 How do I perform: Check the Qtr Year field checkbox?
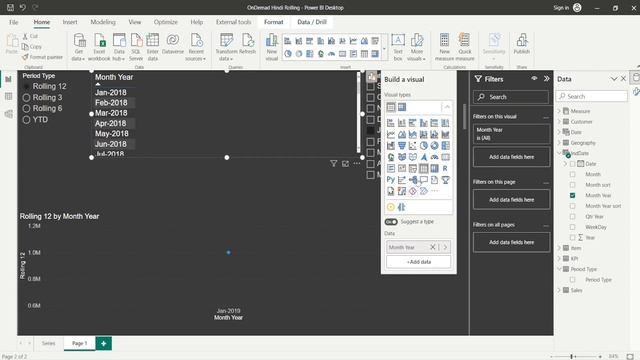pos(572,216)
